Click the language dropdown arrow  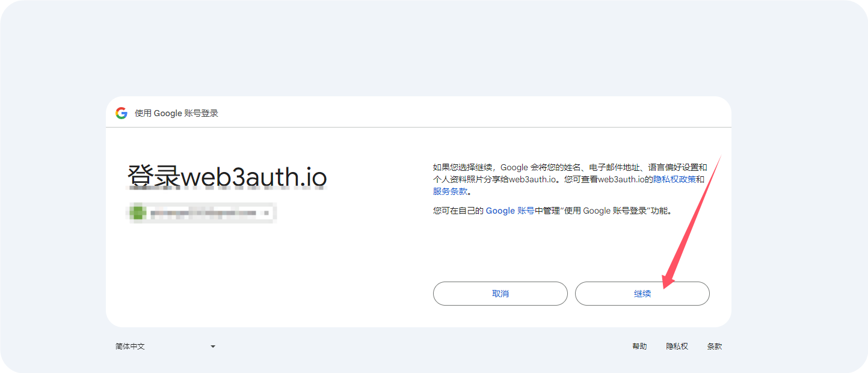[x=213, y=347]
